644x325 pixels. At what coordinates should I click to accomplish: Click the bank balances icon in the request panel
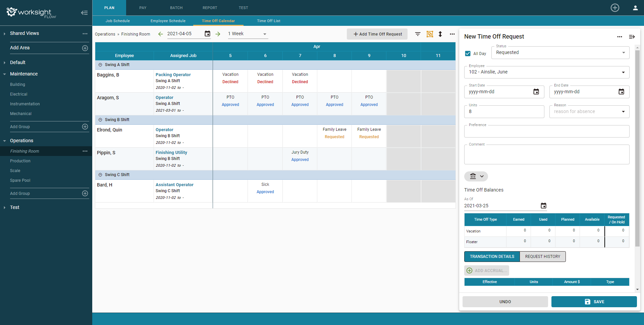pyautogui.click(x=473, y=176)
